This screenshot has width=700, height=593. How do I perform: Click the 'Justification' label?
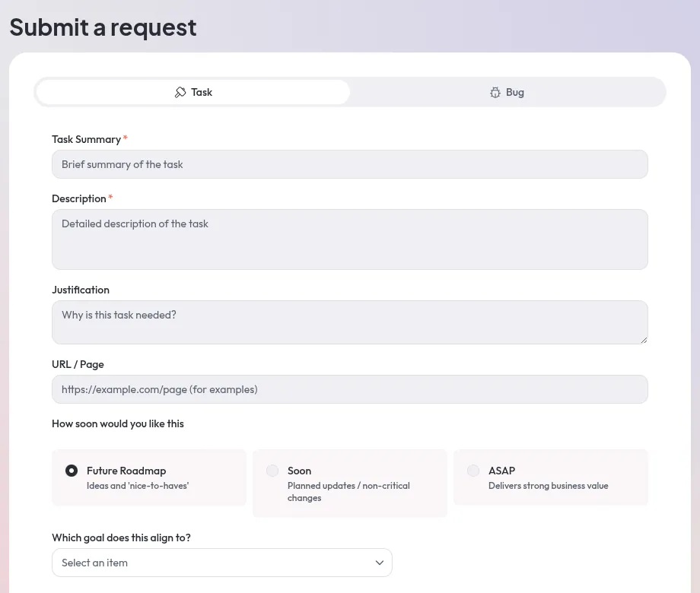coord(81,290)
